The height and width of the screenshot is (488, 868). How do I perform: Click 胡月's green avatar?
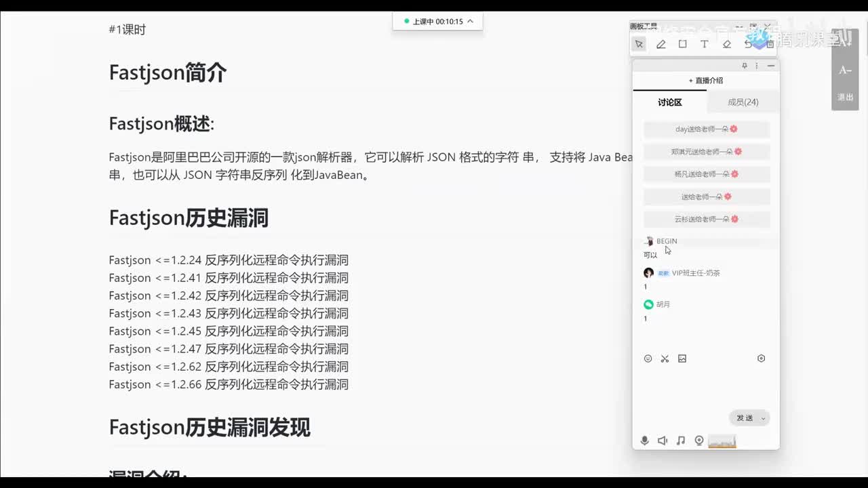648,304
